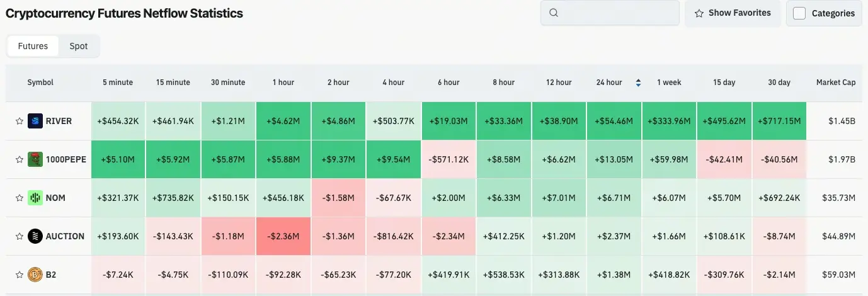This screenshot has height=296, width=868.
Task: Open the RIVER symbol name
Action: pos(59,121)
